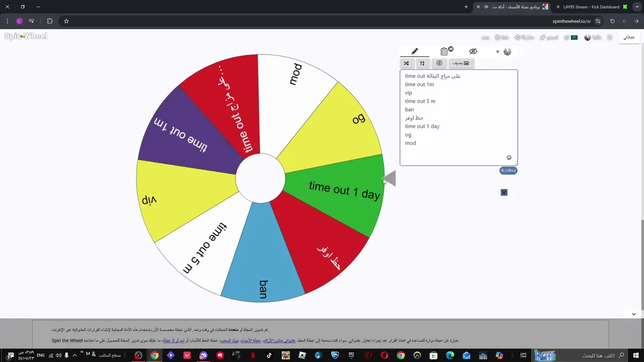Image resolution: width=644 pixels, height=362 pixels.
Task: Open the wheel gallery menu item
Action: coord(593,37)
